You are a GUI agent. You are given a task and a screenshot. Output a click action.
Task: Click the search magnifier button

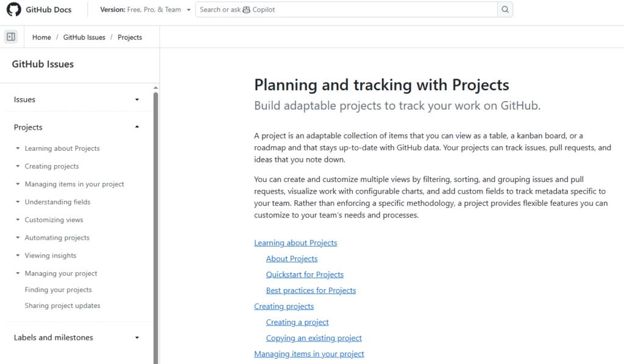click(x=505, y=10)
